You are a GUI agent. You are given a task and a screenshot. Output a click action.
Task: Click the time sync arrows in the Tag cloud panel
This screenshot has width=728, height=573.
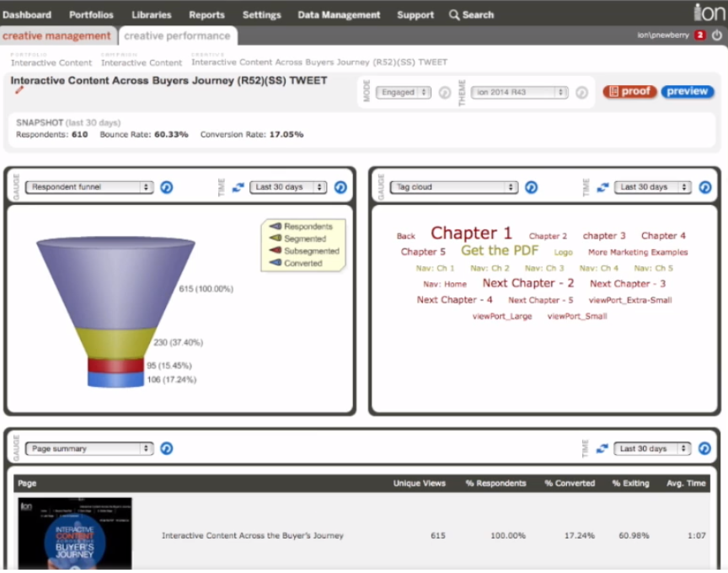pos(602,187)
